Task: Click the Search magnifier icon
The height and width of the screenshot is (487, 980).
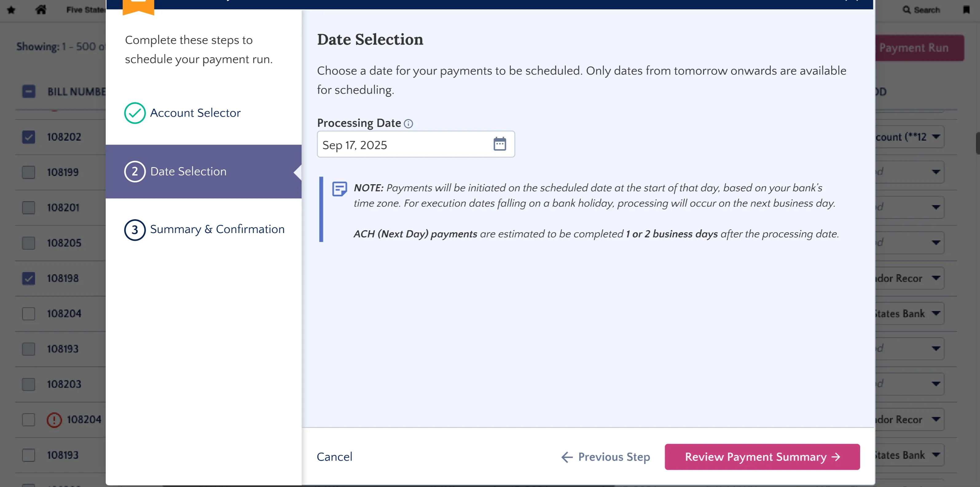Action: tap(907, 10)
